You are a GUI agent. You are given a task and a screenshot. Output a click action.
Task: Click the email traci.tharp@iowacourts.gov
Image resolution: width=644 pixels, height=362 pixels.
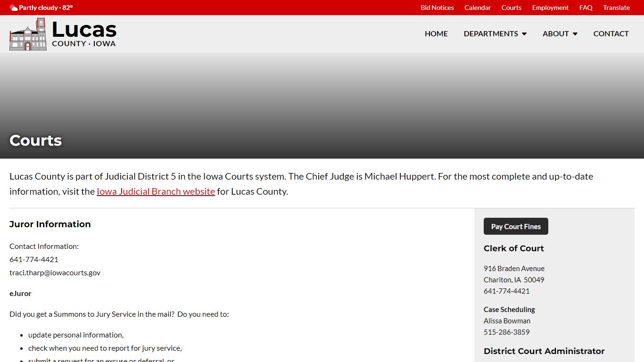pos(55,272)
